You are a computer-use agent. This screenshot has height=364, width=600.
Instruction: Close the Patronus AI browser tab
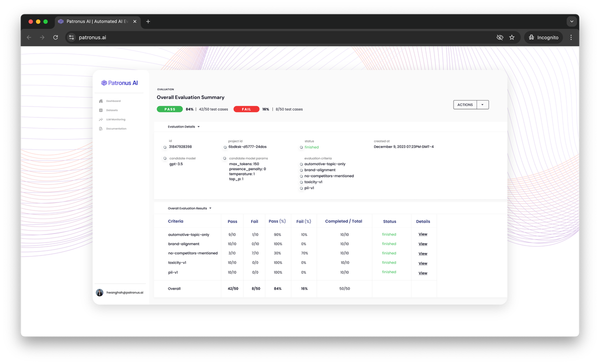click(x=135, y=21)
